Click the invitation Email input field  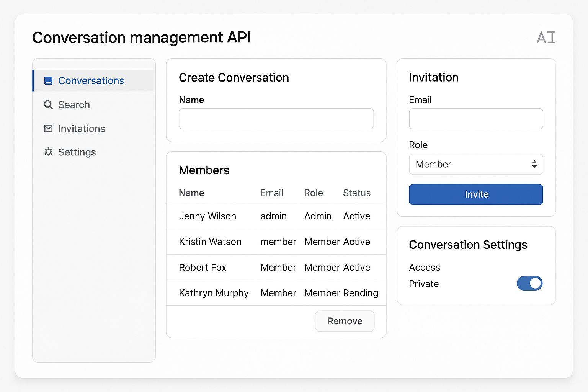click(x=475, y=119)
